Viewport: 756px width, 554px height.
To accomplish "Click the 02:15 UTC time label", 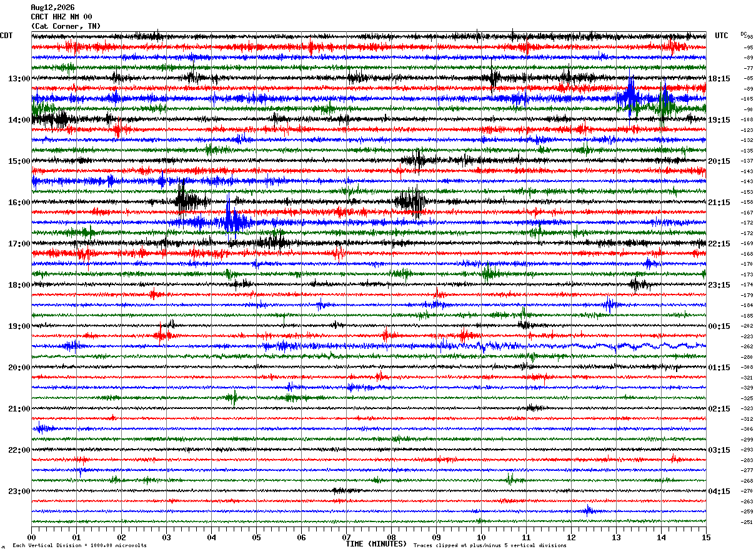I will [719, 409].
